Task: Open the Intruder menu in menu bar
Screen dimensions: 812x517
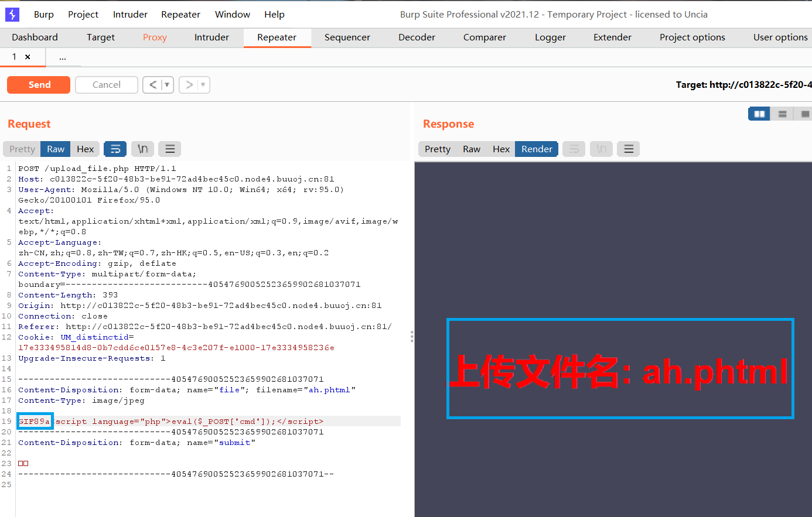Action: [130, 14]
